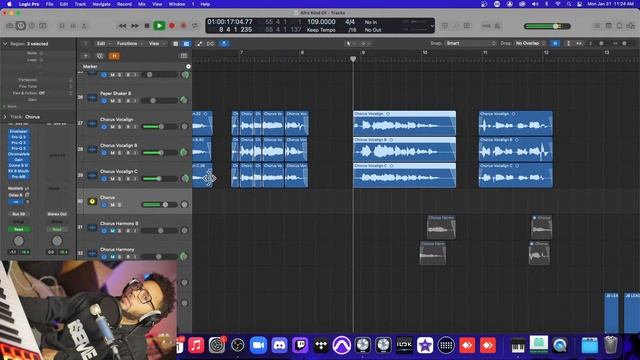Open Smart Controls button
Screen dimensions: 640x360
[62, 26]
